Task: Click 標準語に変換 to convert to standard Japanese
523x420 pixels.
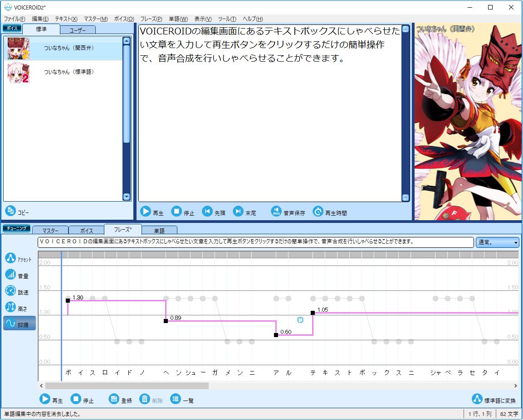Action: [494, 399]
